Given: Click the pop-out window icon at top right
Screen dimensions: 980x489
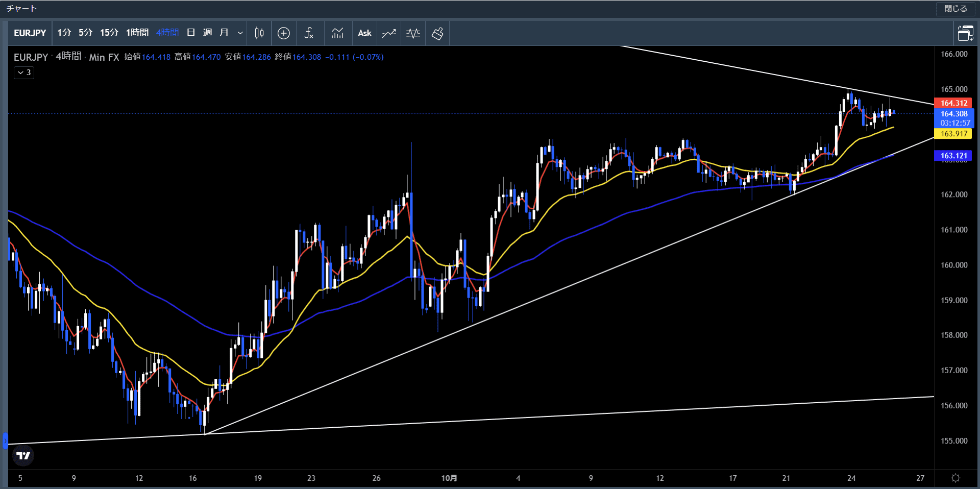Looking at the screenshot, I should pyautogui.click(x=965, y=33).
